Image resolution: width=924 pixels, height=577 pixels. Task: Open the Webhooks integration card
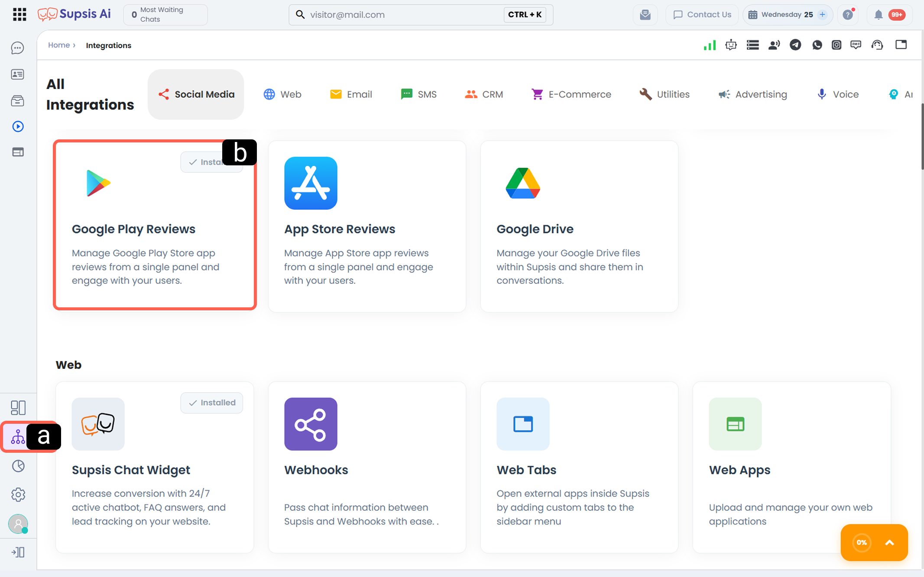tap(367, 467)
